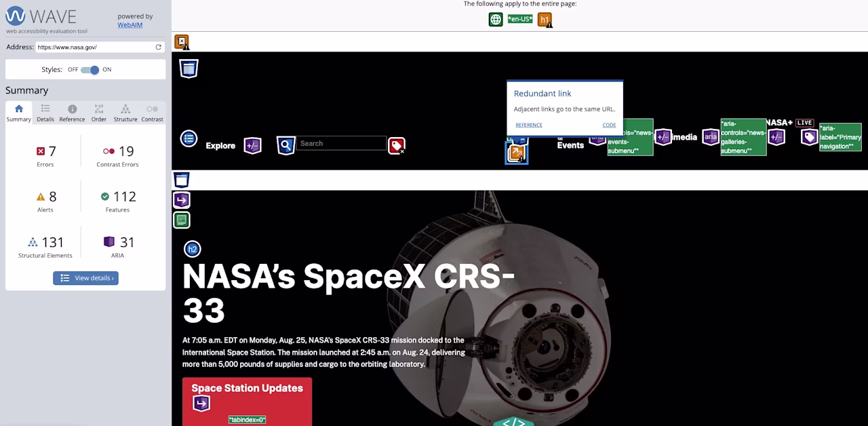This screenshot has height=426, width=868.
Task: Click the purple arrow icon above the NASA's SpaceX heading
Action: coord(182,200)
